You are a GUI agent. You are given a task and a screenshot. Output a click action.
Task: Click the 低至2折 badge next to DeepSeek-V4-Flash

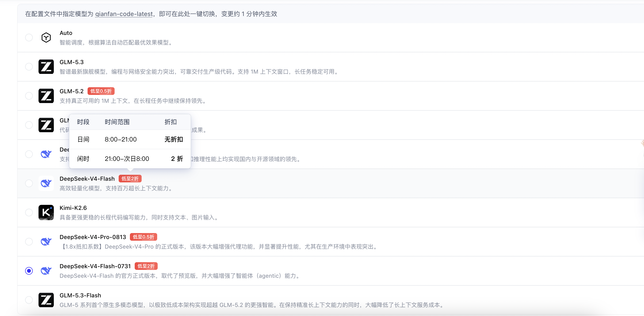click(x=130, y=179)
